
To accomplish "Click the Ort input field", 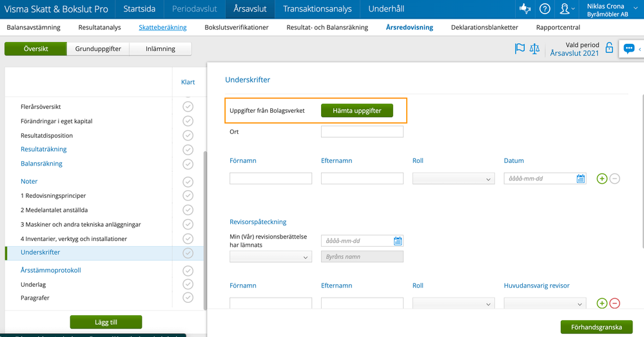I will tap(362, 131).
